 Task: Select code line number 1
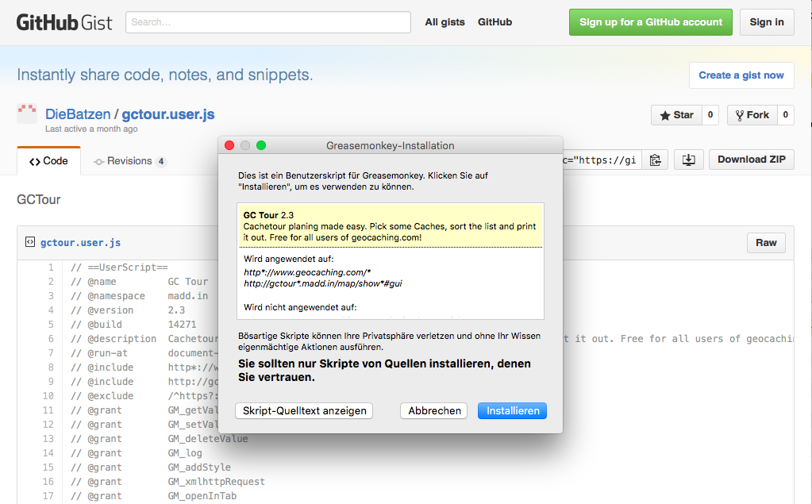tap(51, 267)
